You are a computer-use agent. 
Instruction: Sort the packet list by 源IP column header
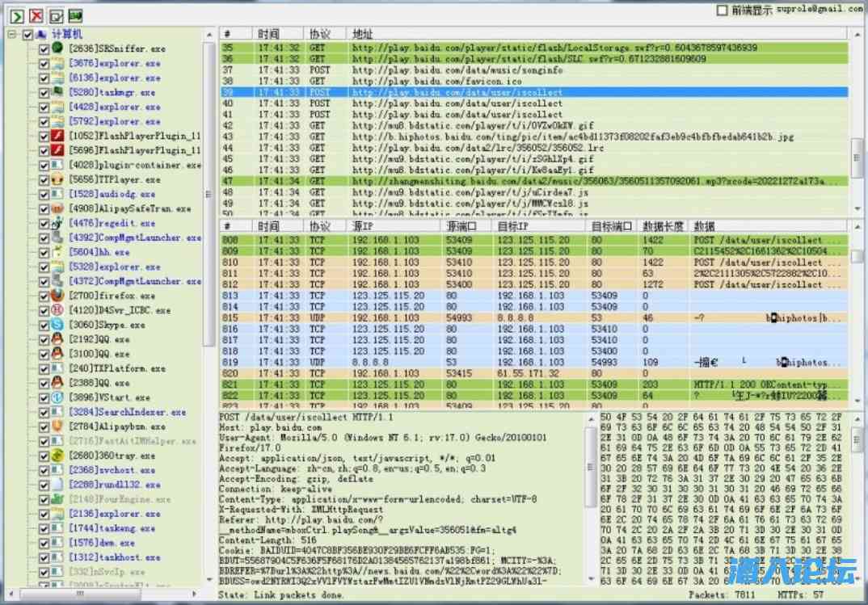(x=364, y=226)
